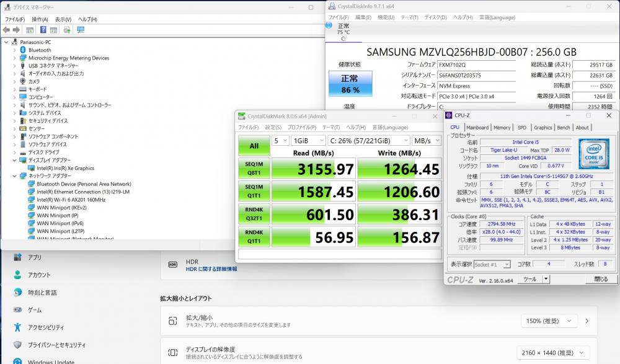
Task: Click the HDR詳細情報 link in Settings
Action: [211, 269]
